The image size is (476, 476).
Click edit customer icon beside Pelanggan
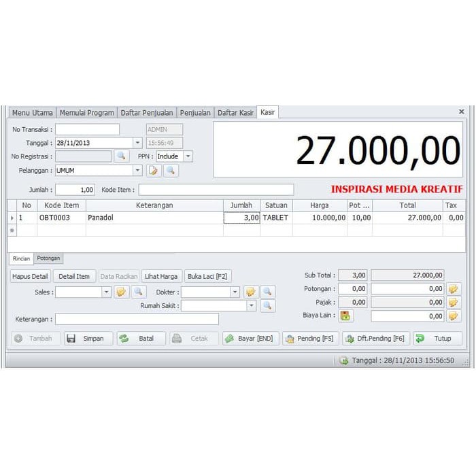pos(154,171)
